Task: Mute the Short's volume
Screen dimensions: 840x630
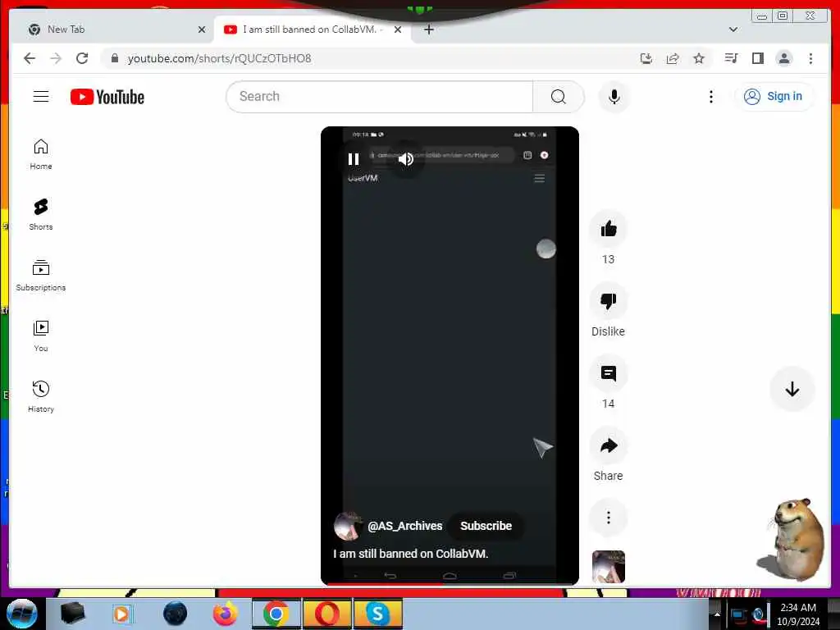Action: click(406, 159)
